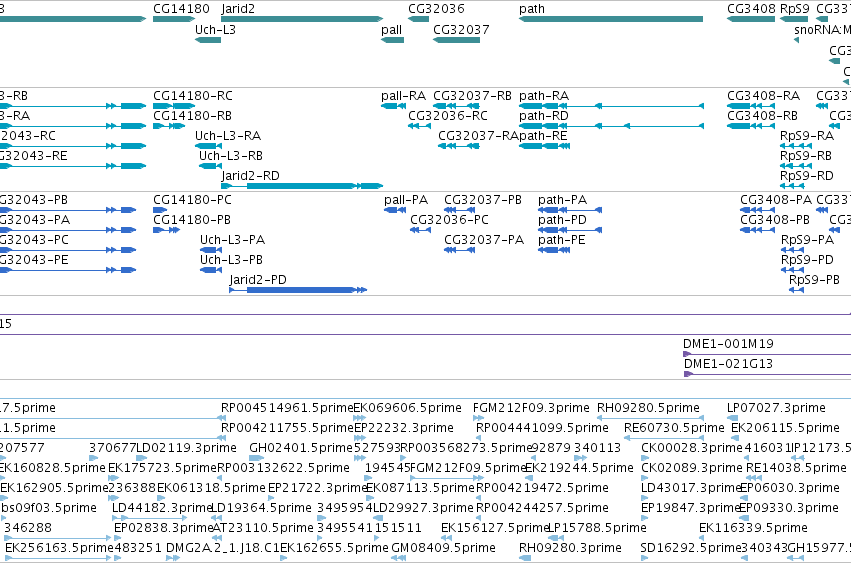The height and width of the screenshot is (563, 851).
Task: Click the CG32037 gene label
Action: tap(461, 29)
